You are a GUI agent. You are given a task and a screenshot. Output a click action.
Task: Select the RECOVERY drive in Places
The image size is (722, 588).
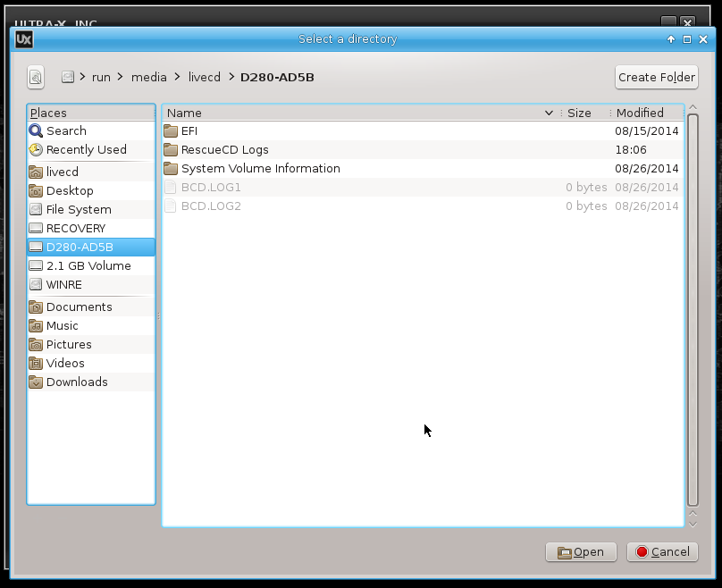(75, 229)
